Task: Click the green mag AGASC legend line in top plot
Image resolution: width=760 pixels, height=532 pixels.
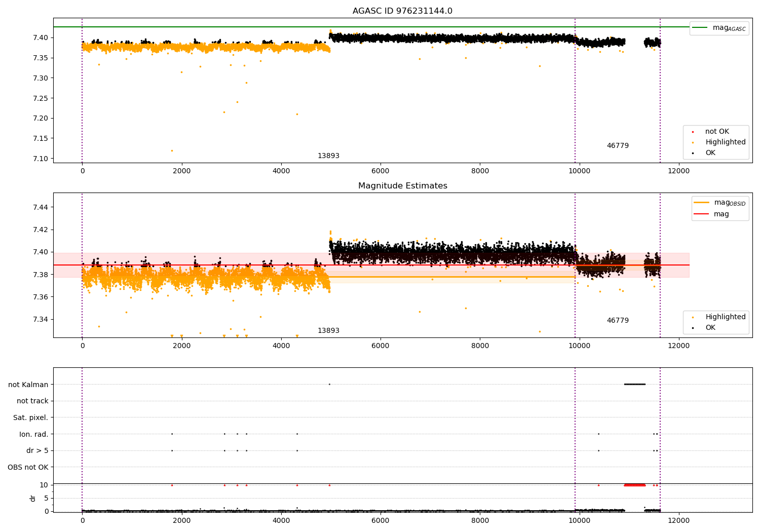Action: [700, 27]
